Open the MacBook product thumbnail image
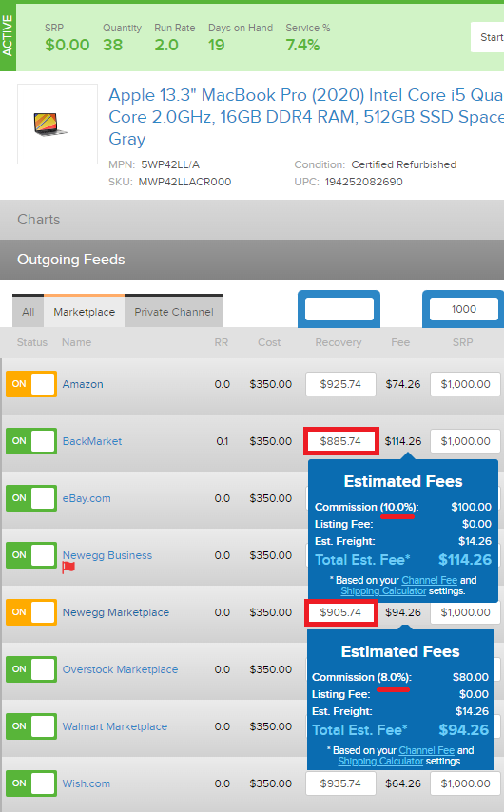 pyautogui.click(x=57, y=125)
